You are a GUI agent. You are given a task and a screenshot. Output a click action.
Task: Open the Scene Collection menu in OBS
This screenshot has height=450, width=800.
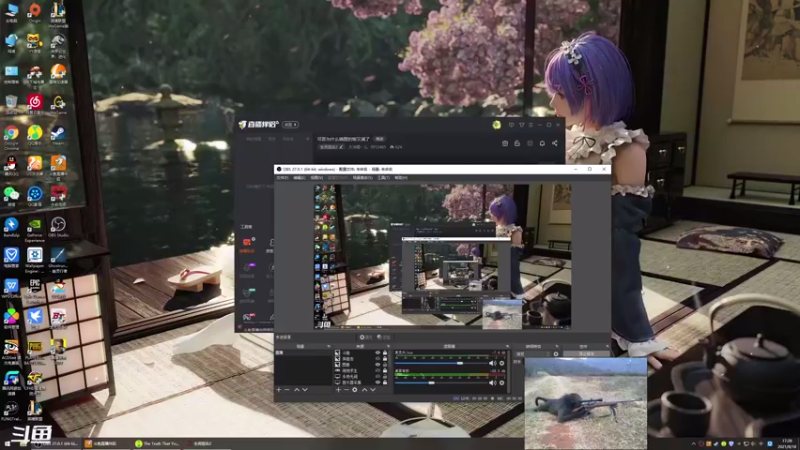tap(363, 178)
